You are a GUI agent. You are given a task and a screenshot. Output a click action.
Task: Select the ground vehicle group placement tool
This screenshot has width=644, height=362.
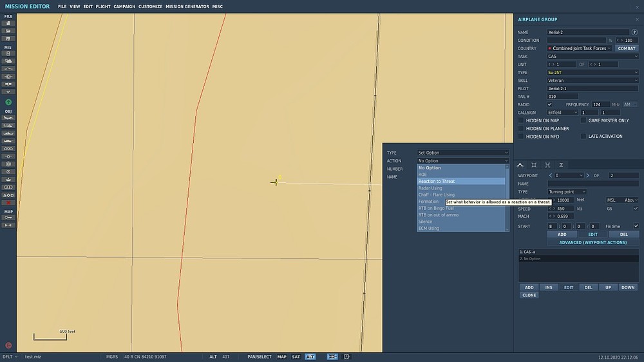[x=8, y=141]
